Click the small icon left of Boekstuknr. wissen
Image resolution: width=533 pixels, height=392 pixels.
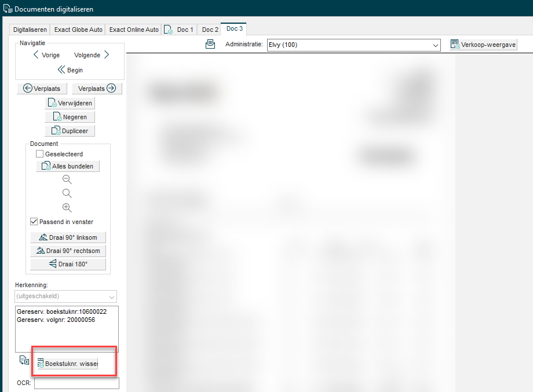(24, 361)
